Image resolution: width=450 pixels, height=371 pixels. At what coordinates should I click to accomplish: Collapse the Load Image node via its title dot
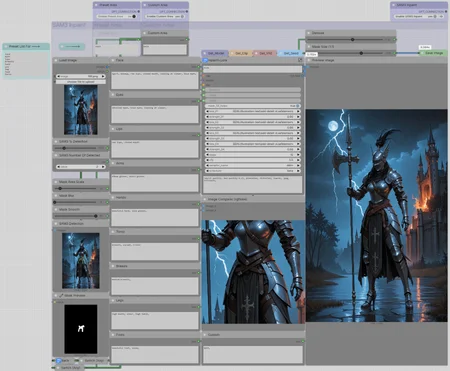(x=56, y=60)
